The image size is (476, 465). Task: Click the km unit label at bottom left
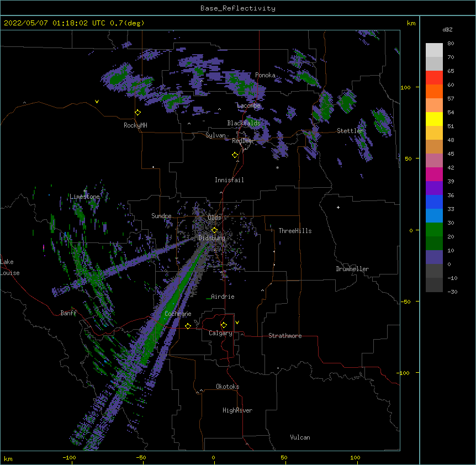point(8,458)
